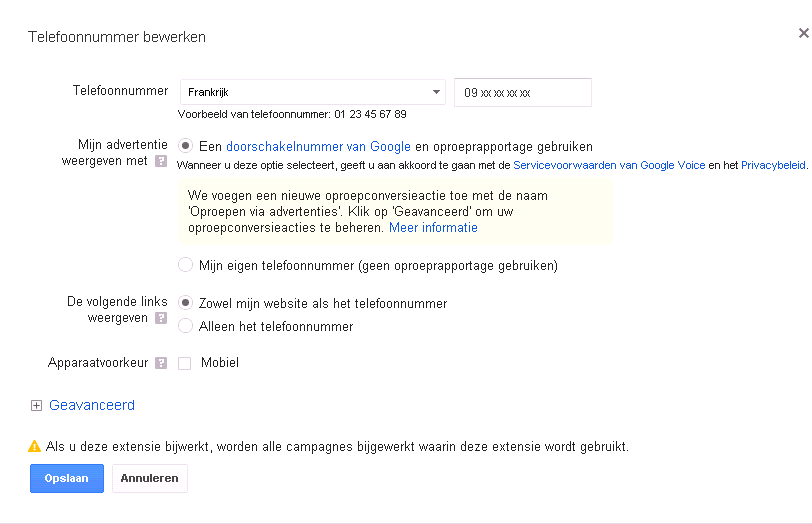Open the Geavanceerd link
The width and height of the screenshot is (812, 524).
(x=92, y=405)
